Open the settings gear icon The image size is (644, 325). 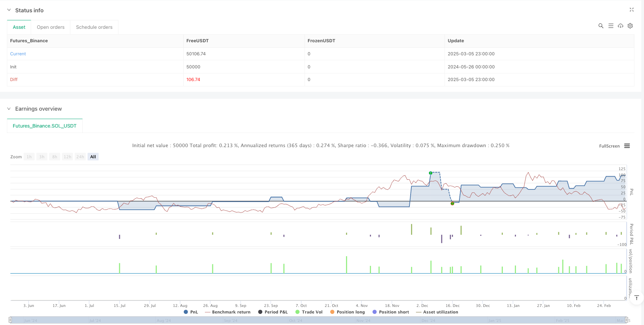[630, 26]
